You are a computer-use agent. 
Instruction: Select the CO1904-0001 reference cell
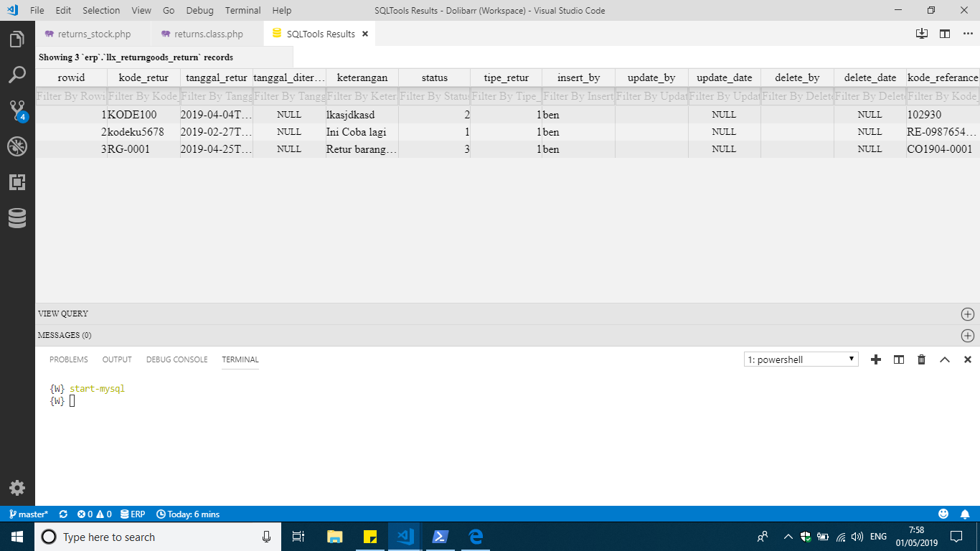tap(943, 149)
